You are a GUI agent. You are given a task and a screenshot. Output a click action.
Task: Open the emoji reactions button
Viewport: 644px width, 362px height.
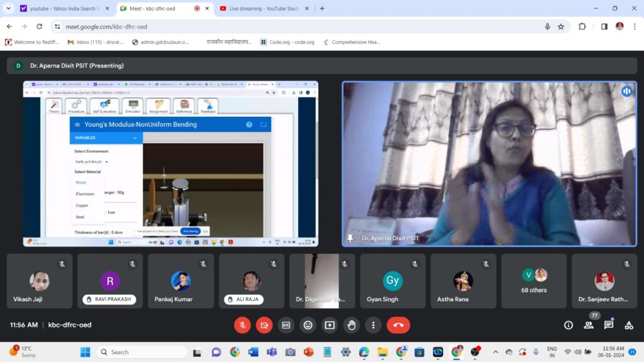coord(308,325)
